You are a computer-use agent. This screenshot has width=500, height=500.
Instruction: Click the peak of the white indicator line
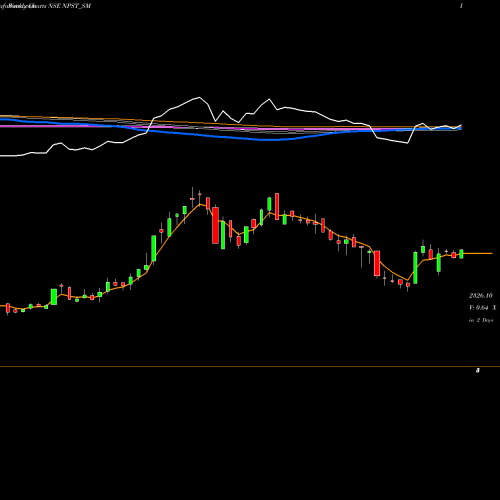pyautogui.click(x=199, y=97)
